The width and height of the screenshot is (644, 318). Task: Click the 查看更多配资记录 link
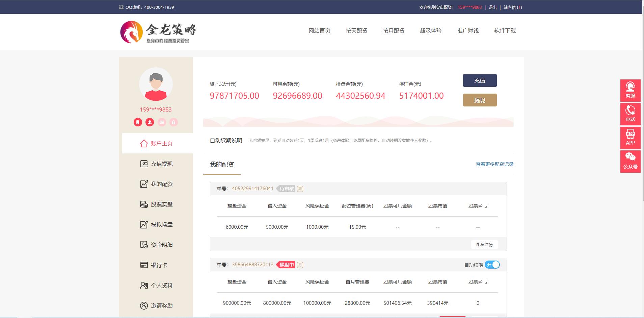click(x=494, y=164)
